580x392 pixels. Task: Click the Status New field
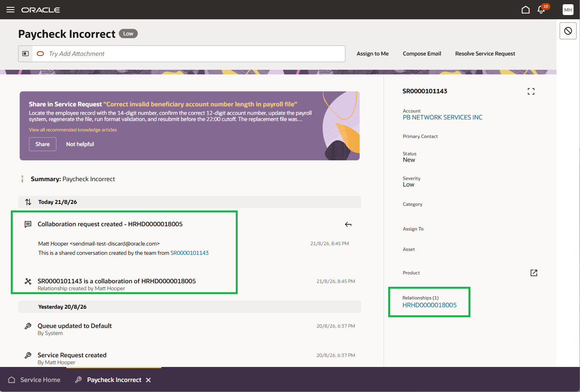coord(409,157)
